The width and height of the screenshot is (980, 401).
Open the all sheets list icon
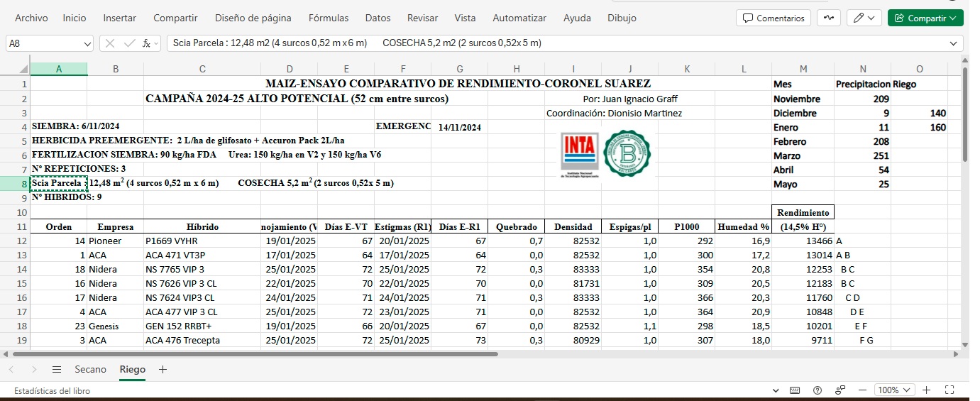(57, 370)
